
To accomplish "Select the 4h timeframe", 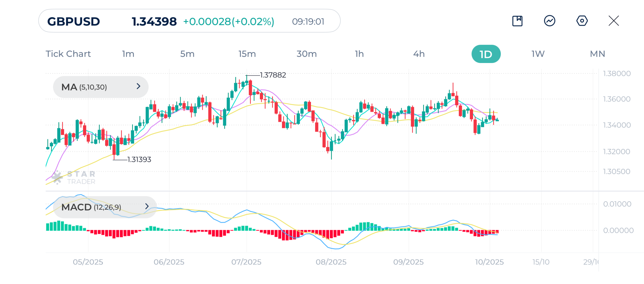I will coord(419,54).
